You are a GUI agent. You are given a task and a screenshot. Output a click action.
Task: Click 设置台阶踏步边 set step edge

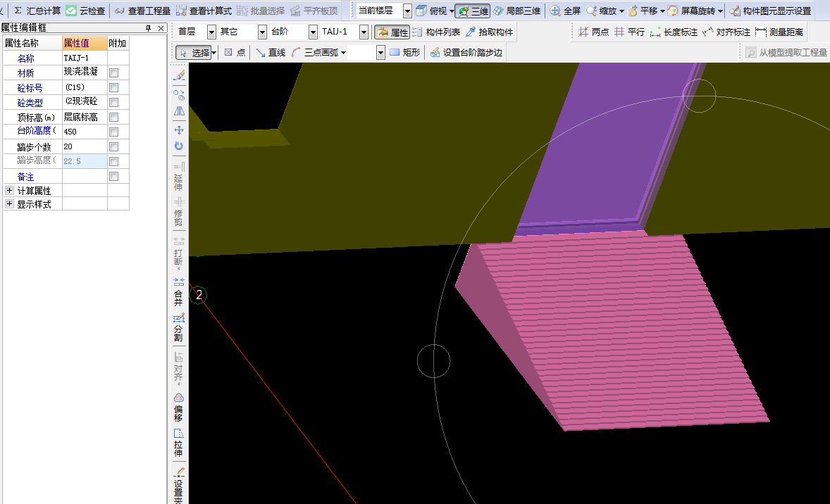coord(466,52)
